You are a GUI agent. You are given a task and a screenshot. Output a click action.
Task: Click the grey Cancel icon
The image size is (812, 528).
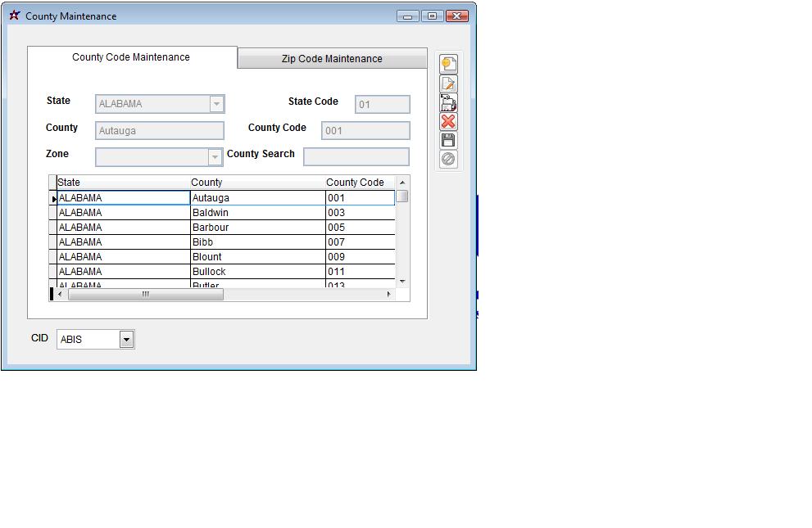[x=448, y=159]
